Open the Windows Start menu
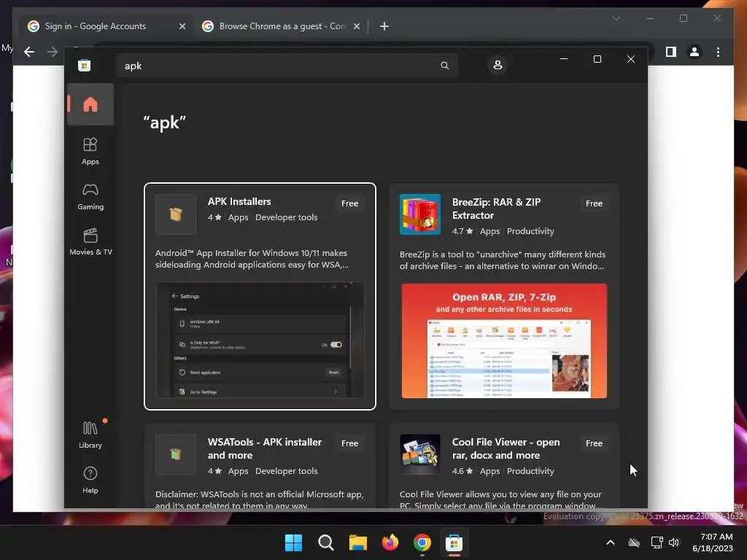 point(293,542)
